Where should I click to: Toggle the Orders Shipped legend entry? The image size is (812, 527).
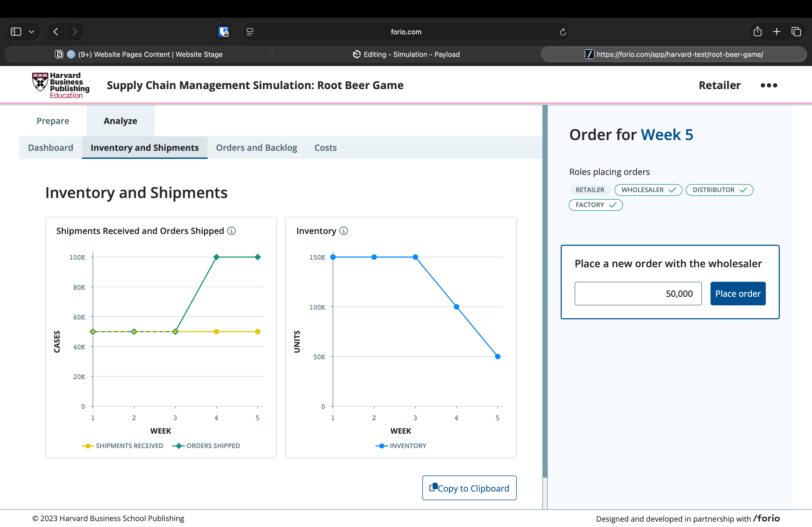206,445
